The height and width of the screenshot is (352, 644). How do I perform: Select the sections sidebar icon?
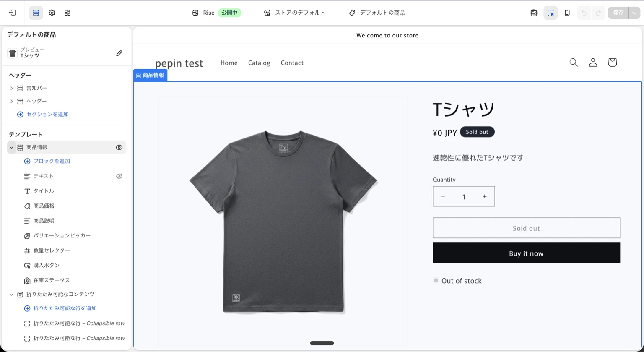(36, 13)
